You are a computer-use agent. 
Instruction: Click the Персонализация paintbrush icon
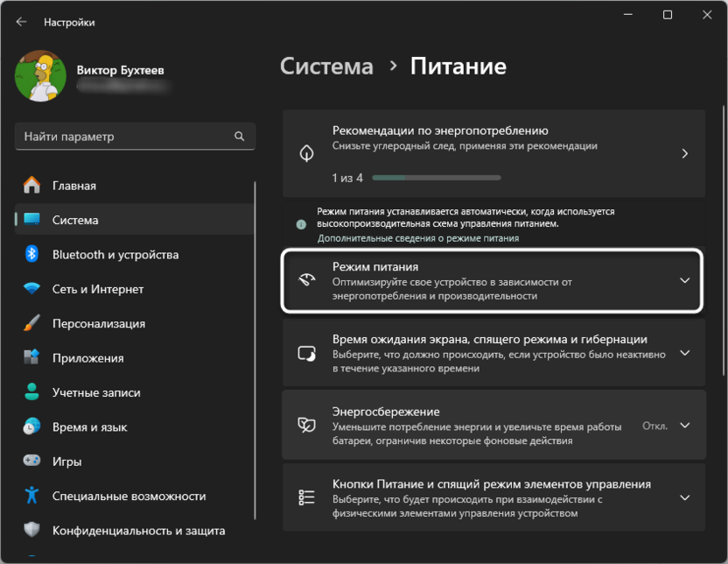(31, 323)
